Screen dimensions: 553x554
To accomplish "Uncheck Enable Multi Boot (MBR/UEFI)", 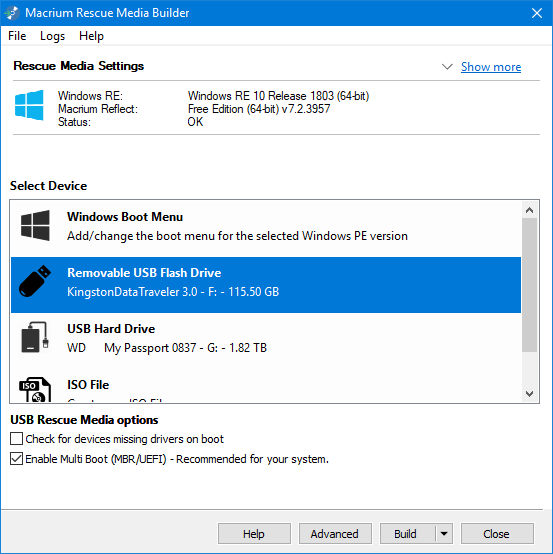I will pos(17,459).
